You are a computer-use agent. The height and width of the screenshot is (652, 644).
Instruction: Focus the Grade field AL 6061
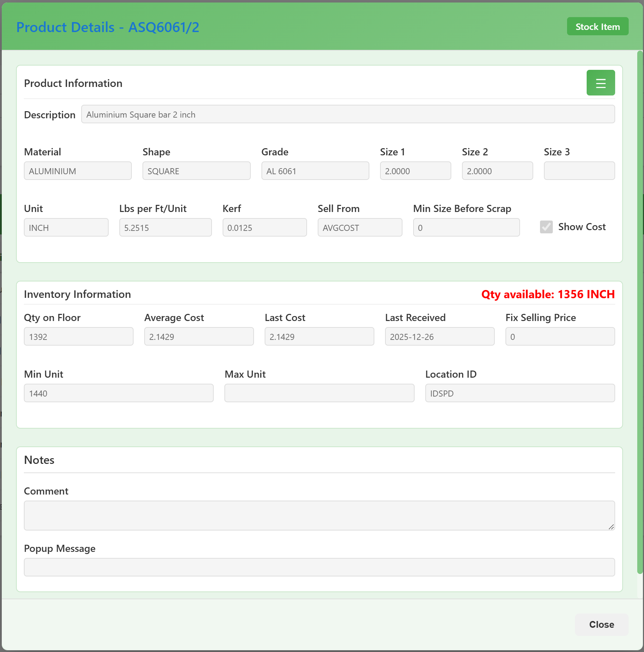coord(315,171)
